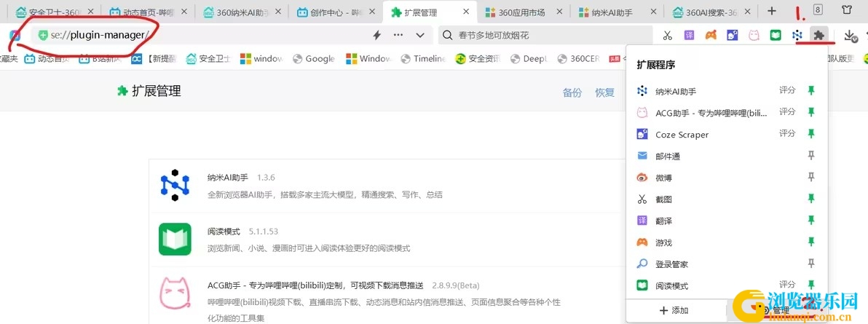The width and height of the screenshot is (868, 324).
Task: Switch to the 360应用市场 tab
Action: (524, 12)
